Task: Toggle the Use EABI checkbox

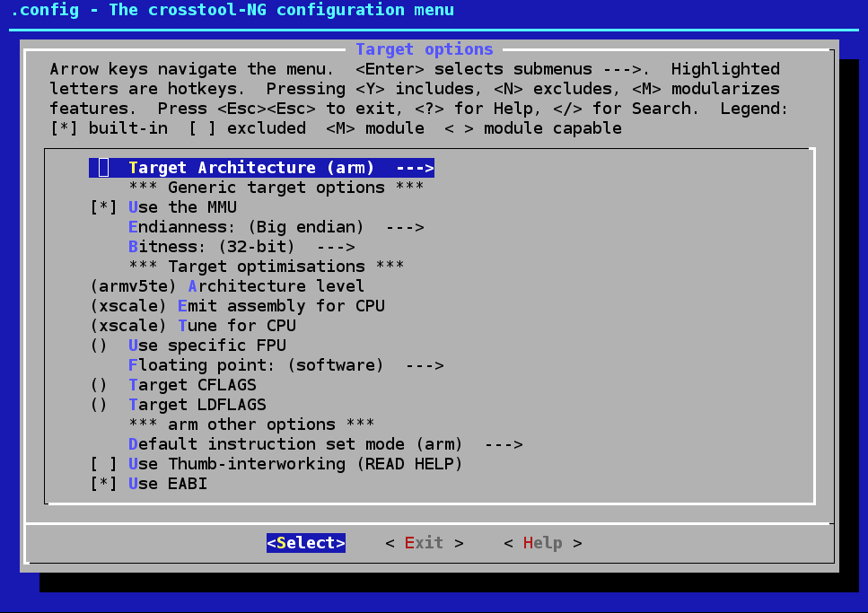Action: coord(149,484)
